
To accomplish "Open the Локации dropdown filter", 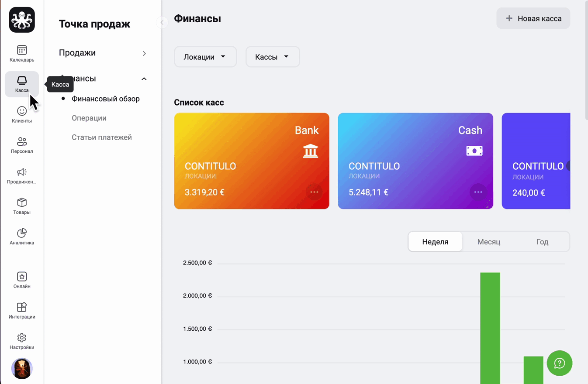I will (x=205, y=57).
